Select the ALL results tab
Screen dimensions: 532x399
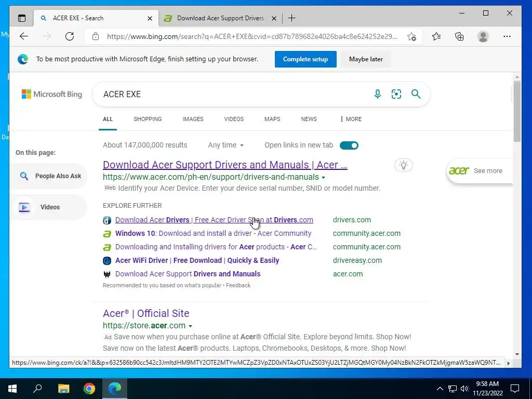pos(108,119)
